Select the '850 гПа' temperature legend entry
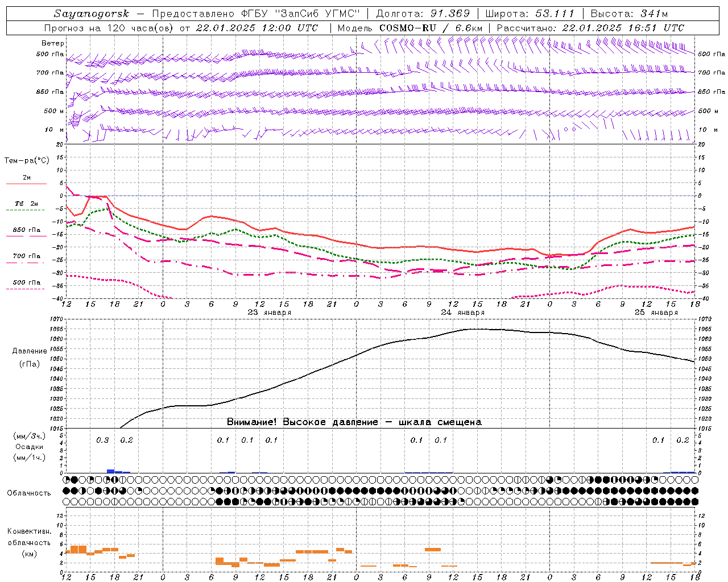This screenshot has width=728, height=582. 27,230
